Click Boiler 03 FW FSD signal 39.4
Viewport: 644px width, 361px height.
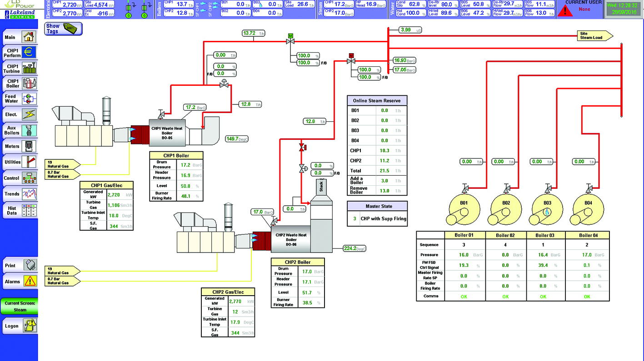543,265
